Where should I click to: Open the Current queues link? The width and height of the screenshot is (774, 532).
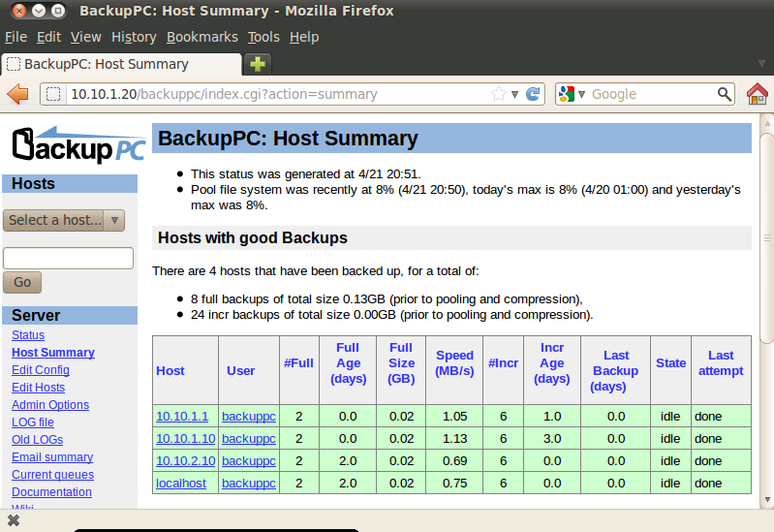[x=53, y=475]
